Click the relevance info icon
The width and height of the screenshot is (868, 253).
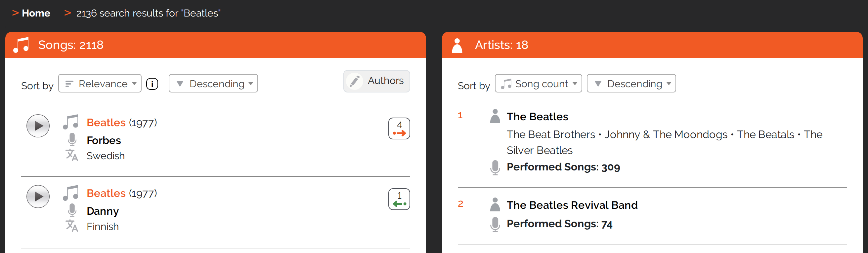coord(152,84)
